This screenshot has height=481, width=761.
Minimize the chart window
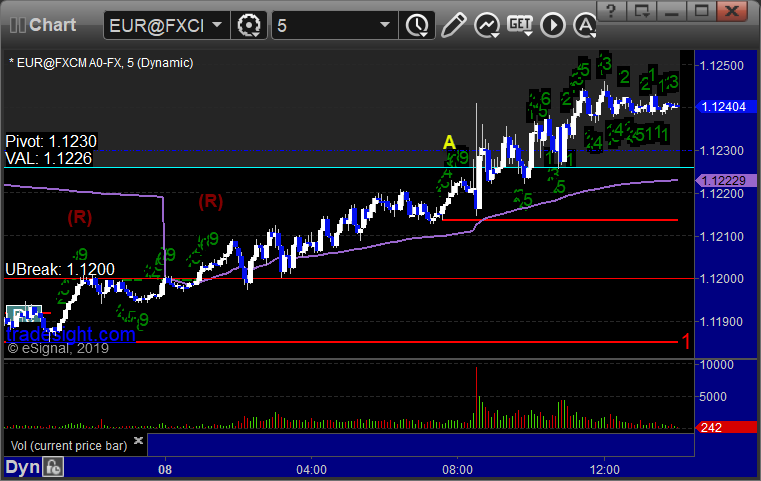click(672, 10)
